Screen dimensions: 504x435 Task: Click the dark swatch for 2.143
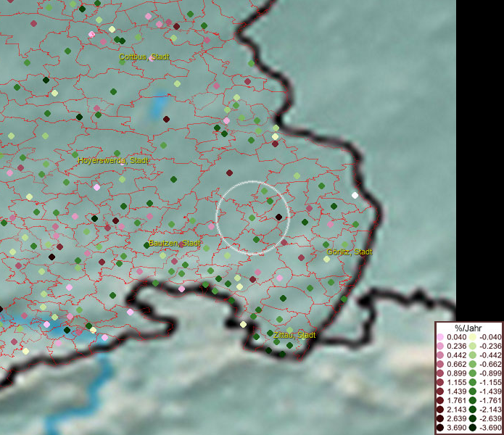coord(440,410)
